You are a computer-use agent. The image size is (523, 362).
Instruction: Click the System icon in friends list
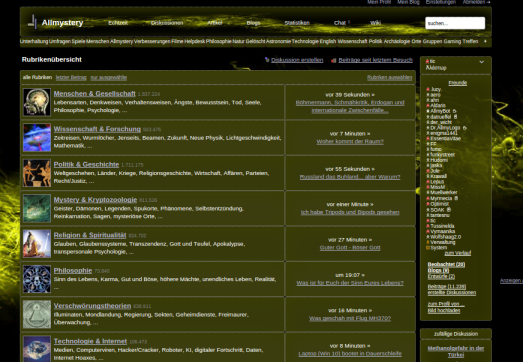point(428,248)
